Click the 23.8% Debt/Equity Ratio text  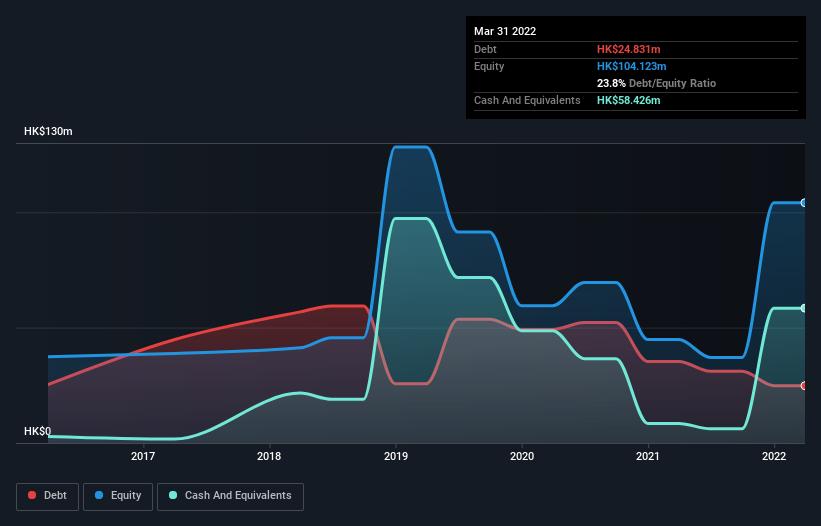[656, 83]
